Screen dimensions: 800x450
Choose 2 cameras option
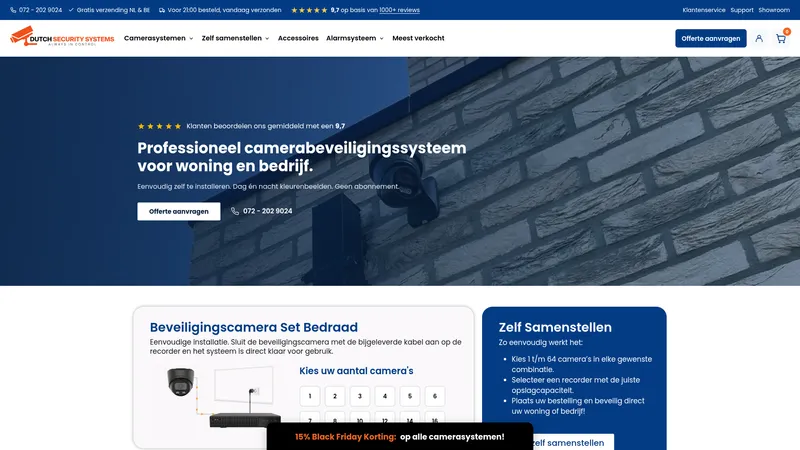coord(335,396)
